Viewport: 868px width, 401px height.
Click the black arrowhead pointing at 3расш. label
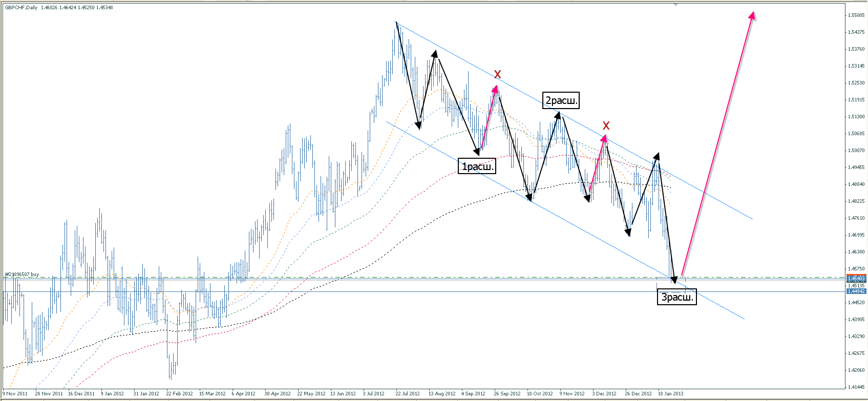[x=674, y=280]
